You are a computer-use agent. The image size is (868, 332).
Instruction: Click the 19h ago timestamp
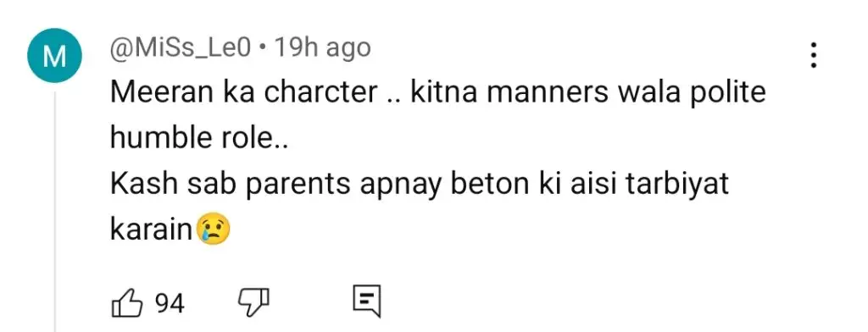(x=322, y=48)
